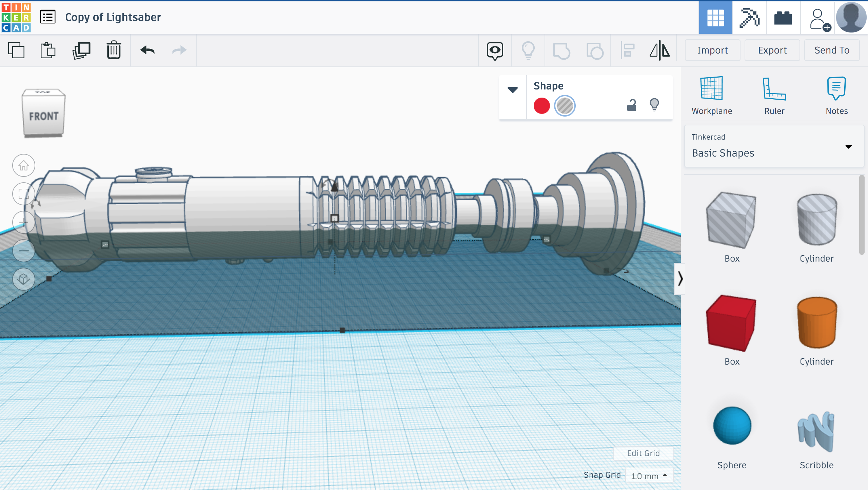
Task: Click the Zoom in button
Action: tap(24, 222)
